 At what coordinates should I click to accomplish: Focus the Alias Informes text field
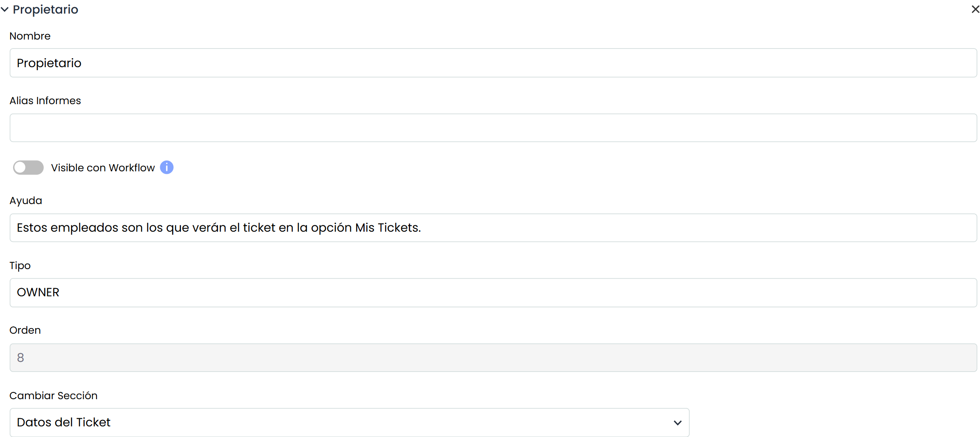tap(493, 128)
